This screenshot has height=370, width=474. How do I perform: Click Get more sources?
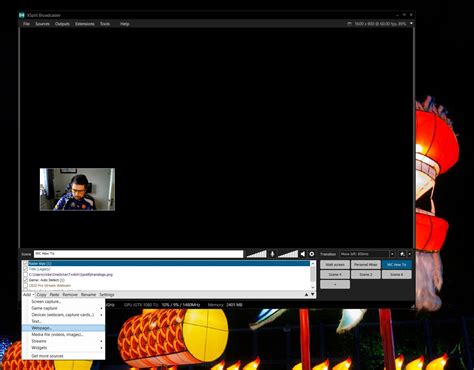click(x=63, y=356)
